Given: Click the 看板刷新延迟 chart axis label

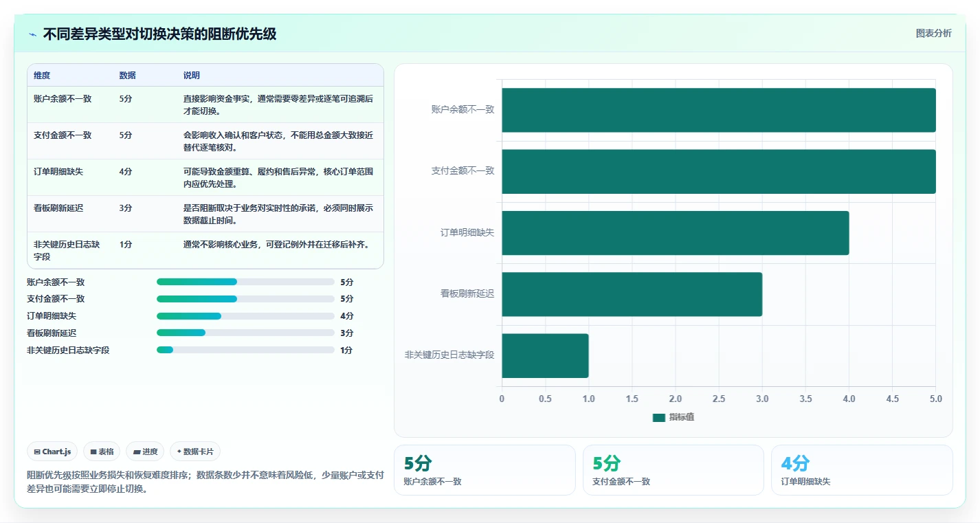Looking at the screenshot, I should (x=467, y=293).
